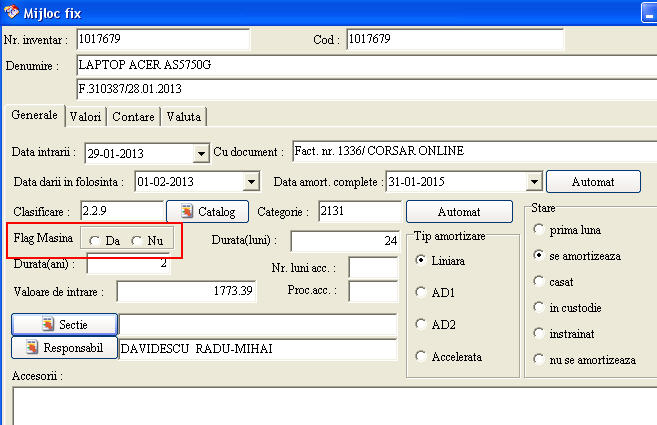Go to the Valuta tab
Image resolution: width=657 pixels, height=425 pixels.
(184, 117)
